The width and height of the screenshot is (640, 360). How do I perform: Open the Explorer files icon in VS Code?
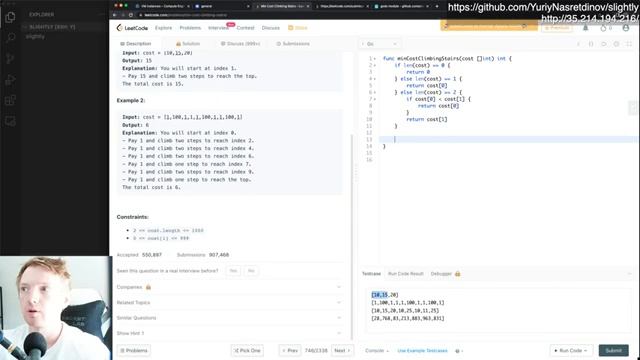point(10,17)
